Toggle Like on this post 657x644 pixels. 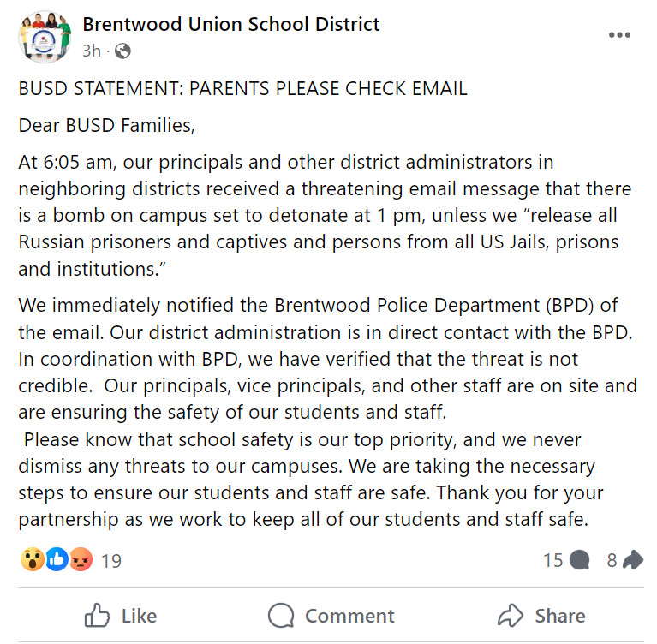pos(121,616)
